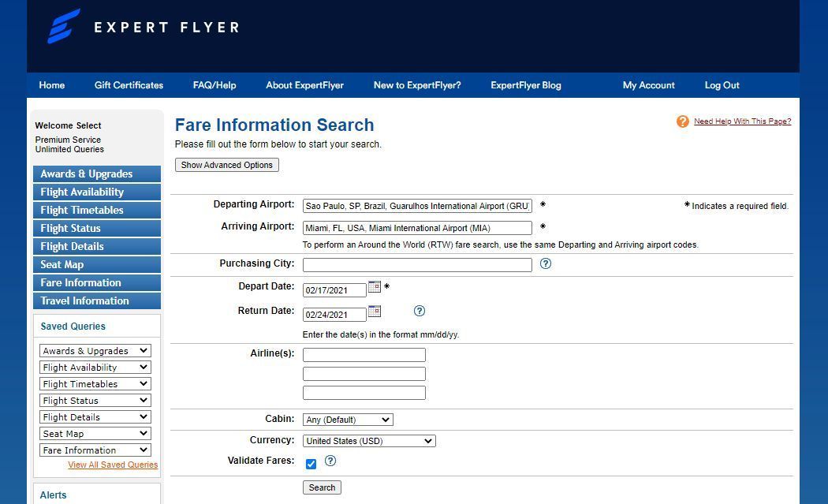
Task: Click the Validate Fares help icon
Action: coord(330,461)
